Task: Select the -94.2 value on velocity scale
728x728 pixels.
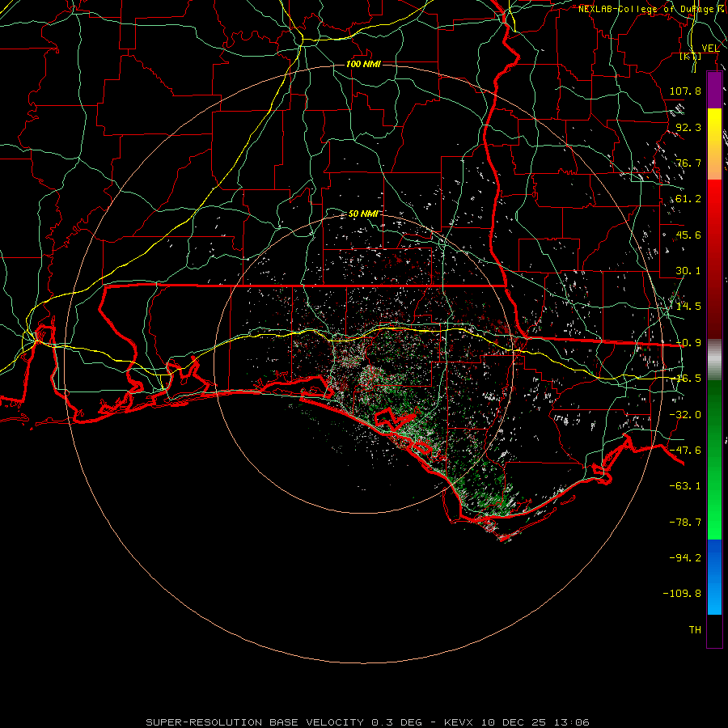Action: coord(685,558)
